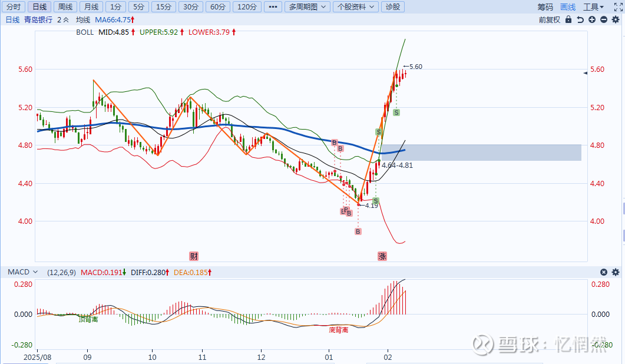Image resolution: width=625 pixels, height=364 pixels.
Task: Open the 个股资料 dropdown
Action: click(356, 7)
